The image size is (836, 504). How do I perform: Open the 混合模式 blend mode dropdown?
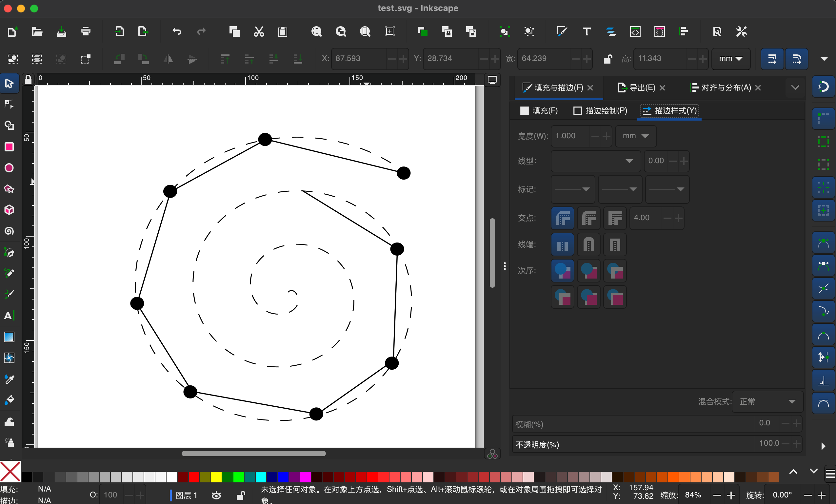(x=767, y=401)
